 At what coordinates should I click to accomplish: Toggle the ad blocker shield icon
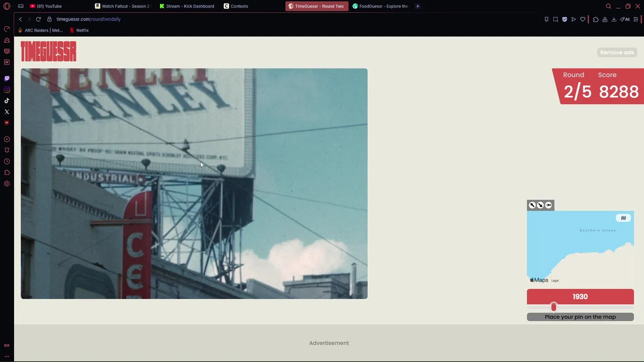point(565,19)
